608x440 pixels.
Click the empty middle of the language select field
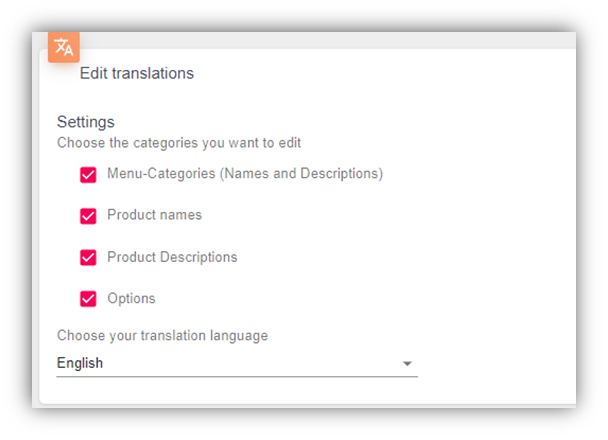pyautogui.click(x=252, y=363)
